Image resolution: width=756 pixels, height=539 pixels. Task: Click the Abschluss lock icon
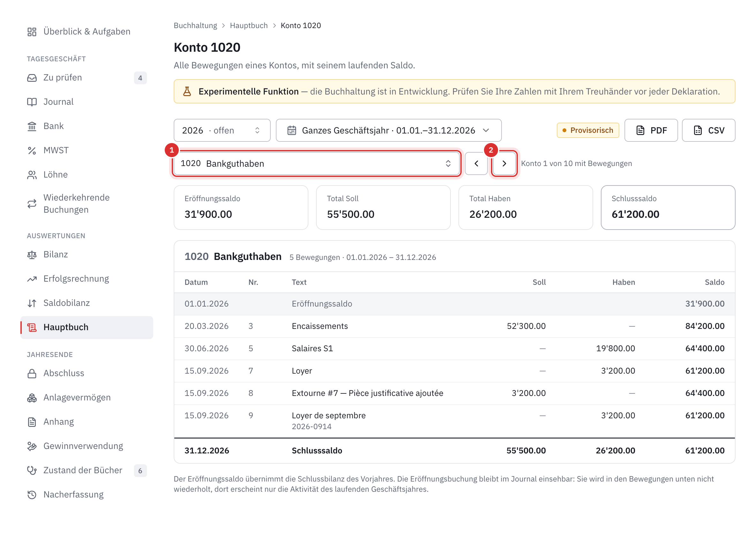[32, 373]
